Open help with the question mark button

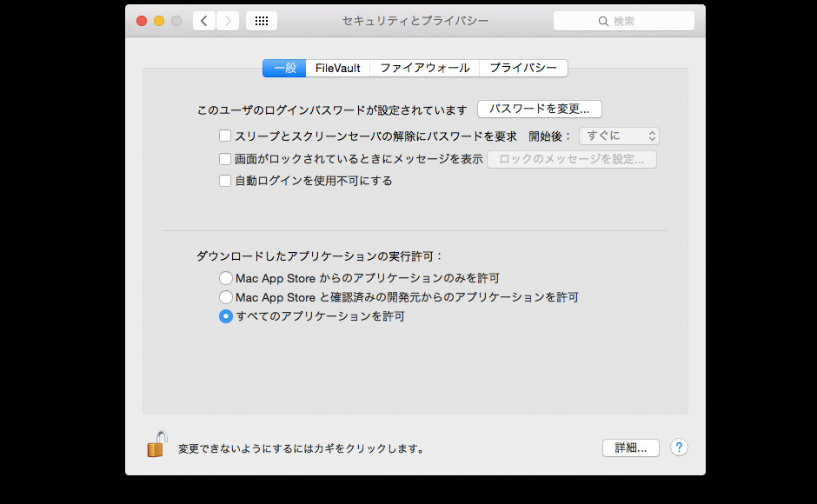(679, 448)
